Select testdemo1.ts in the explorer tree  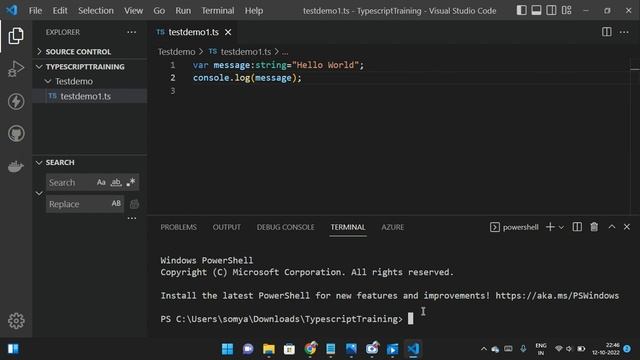[x=90, y=96]
